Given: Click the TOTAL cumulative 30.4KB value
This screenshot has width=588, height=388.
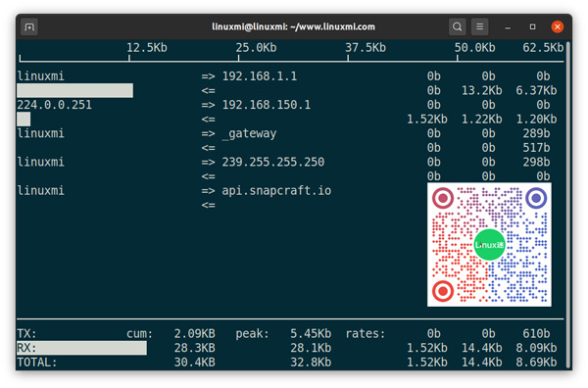Looking at the screenshot, I should (x=194, y=363).
